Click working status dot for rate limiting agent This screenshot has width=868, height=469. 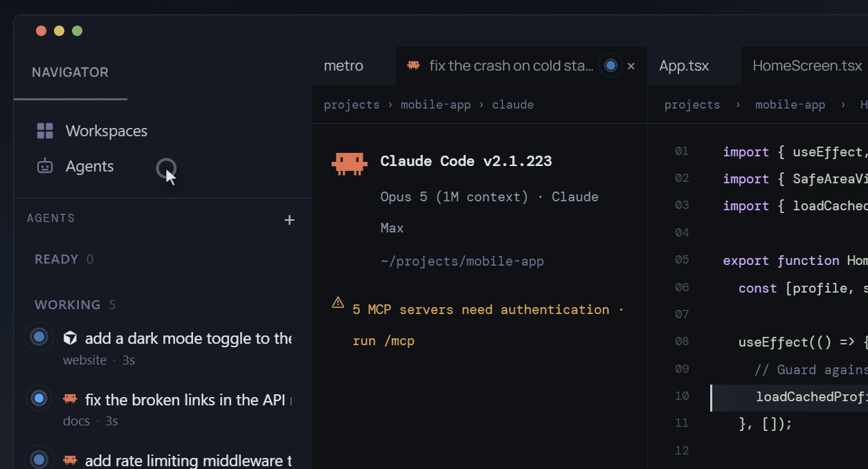point(39,459)
